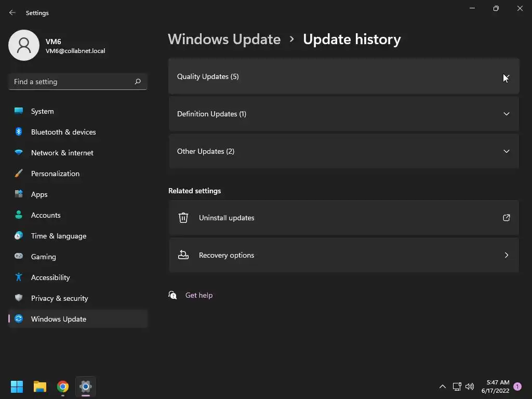Click the Find a setting search box

72,82
